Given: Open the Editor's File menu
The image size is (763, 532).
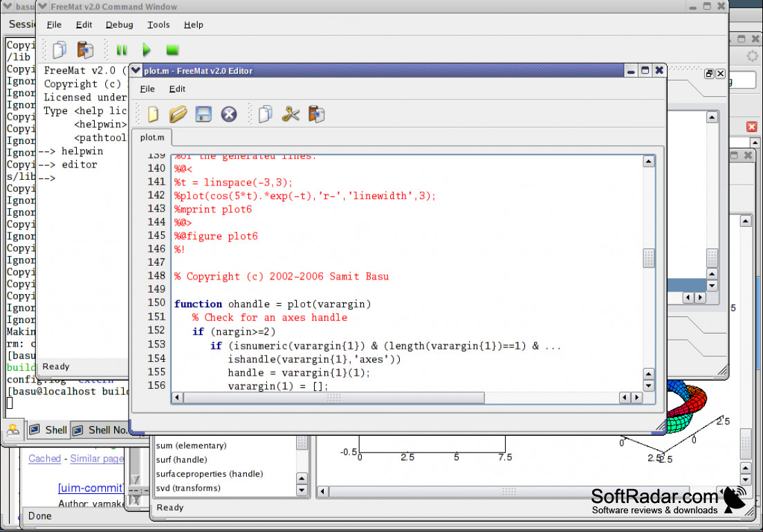Looking at the screenshot, I should coord(147,89).
